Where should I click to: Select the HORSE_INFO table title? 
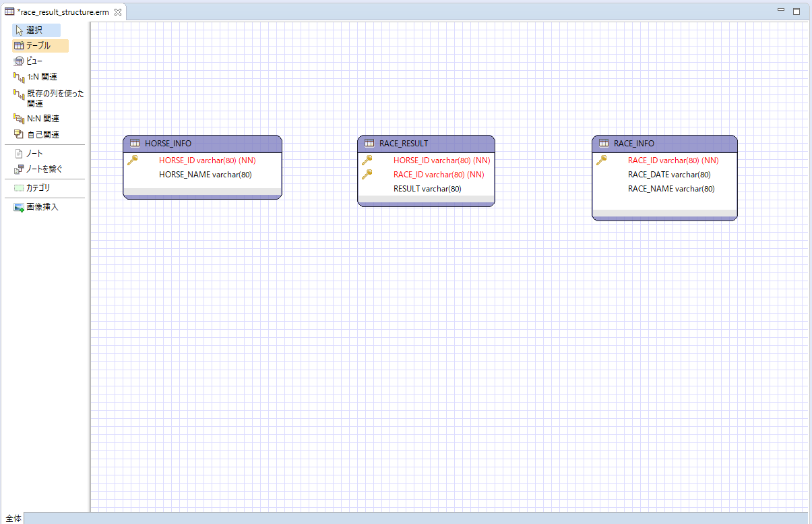(x=168, y=144)
